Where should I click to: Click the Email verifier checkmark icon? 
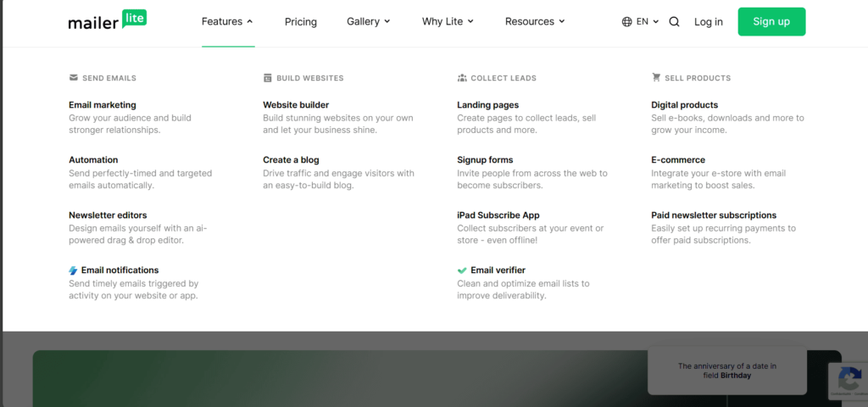(462, 270)
